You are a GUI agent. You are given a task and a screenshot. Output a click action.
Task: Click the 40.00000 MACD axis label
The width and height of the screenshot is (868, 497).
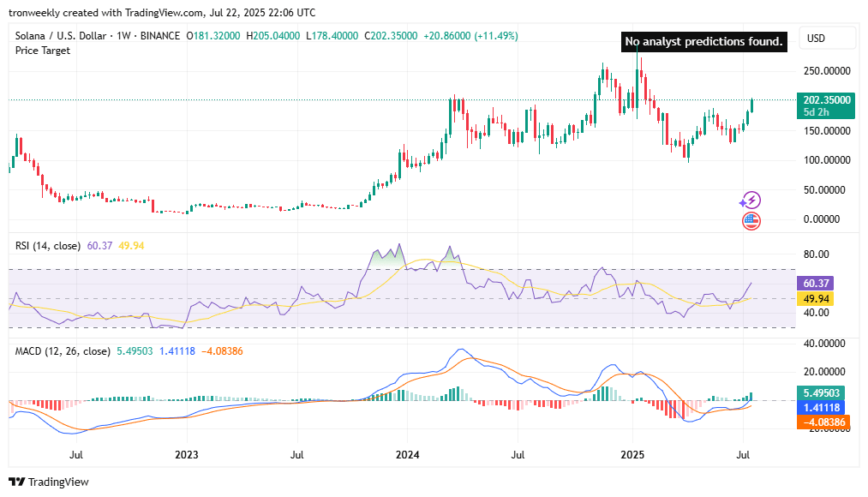click(824, 344)
